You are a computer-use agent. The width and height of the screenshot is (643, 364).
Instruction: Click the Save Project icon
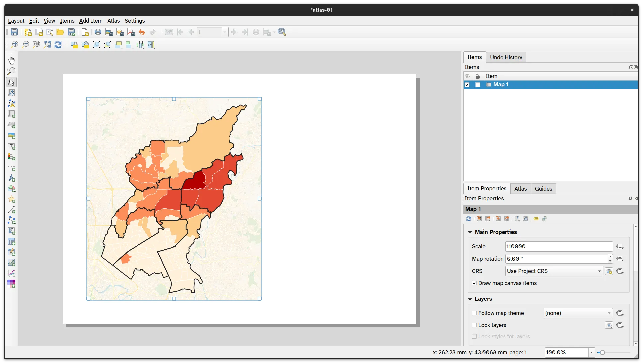14,32
